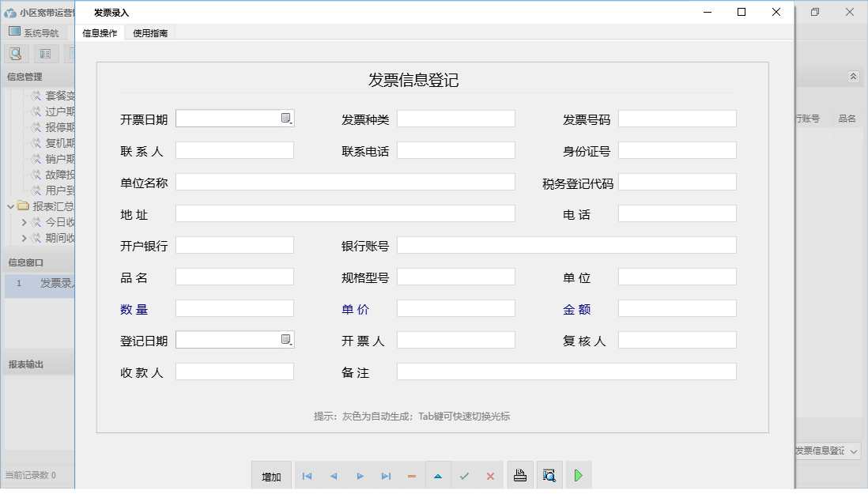Jump to the last record
This screenshot has width=868, height=494.
click(386, 475)
